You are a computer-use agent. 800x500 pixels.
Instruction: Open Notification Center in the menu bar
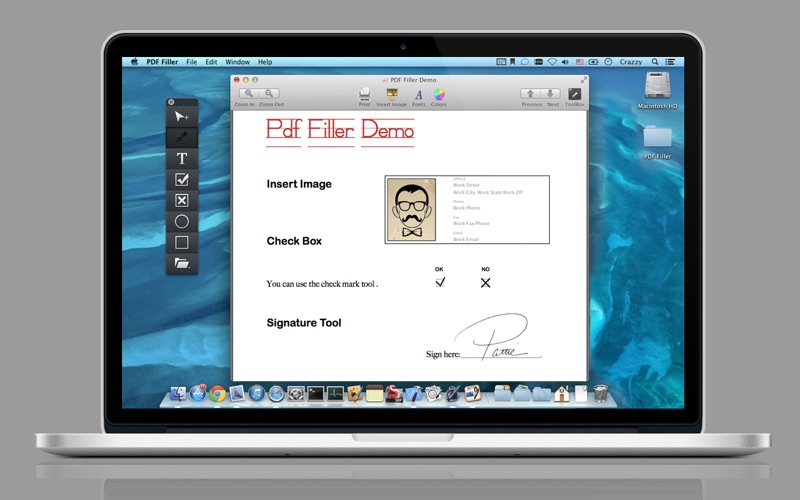[670, 62]
